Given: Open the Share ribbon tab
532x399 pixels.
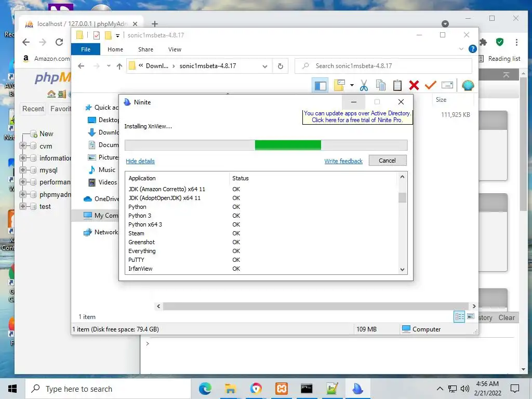Looking at the screenshot, I should pos(145,49).
